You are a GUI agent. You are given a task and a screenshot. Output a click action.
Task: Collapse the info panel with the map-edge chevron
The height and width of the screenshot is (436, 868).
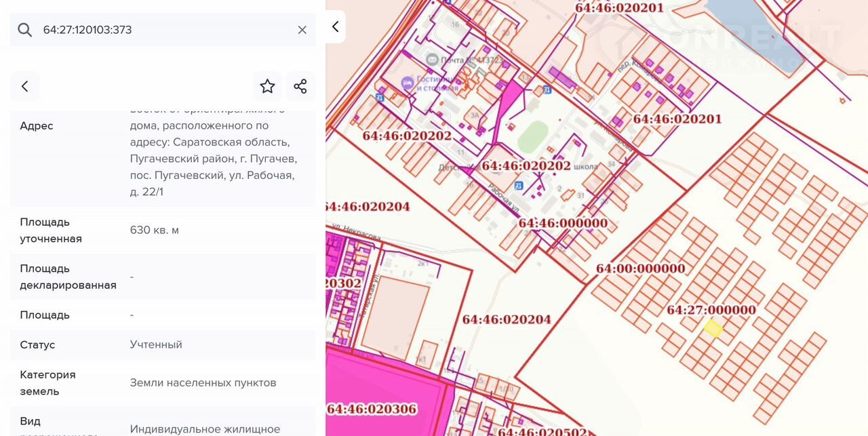[x=335, y=27]
